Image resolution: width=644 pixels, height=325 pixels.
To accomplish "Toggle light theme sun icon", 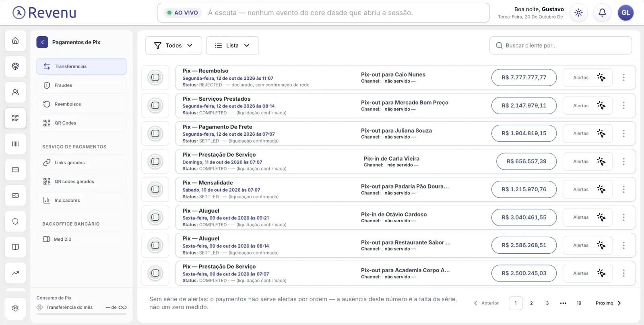I will coord(578,13).
